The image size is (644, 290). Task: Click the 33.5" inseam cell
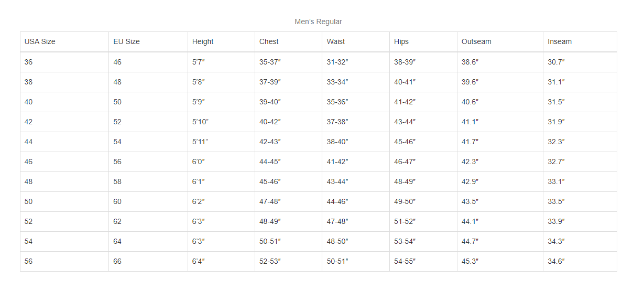pos(556,201)
